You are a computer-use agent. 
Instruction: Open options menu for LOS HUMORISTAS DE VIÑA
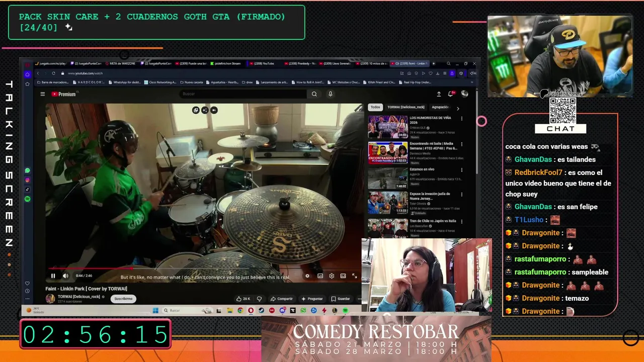click(461, 119)
